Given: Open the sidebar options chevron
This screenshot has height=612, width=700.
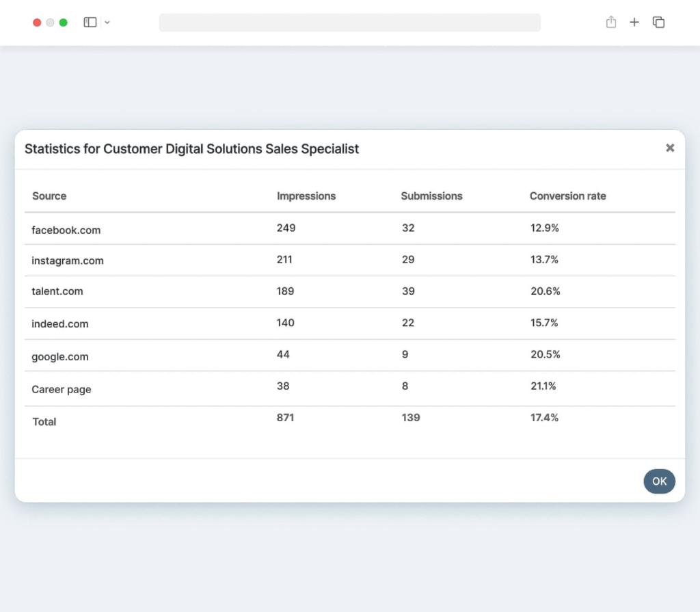Looking at the screenshot, I should [107, 22].
